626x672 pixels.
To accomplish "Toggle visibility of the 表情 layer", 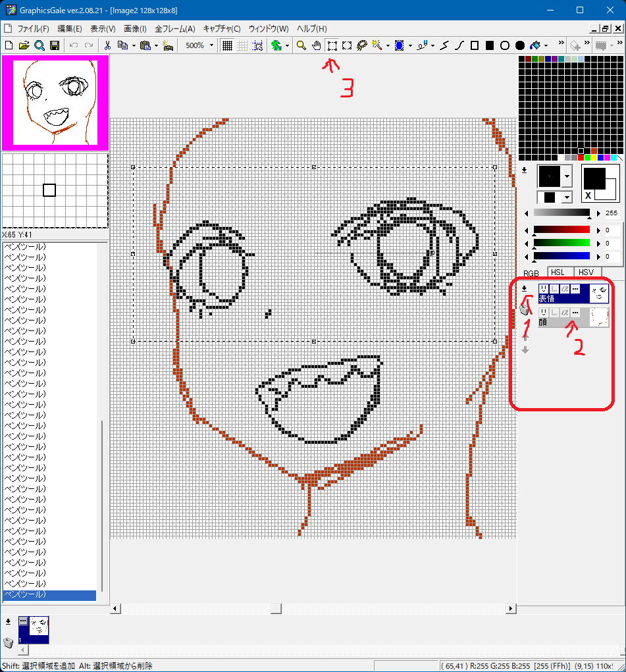I will coord(544,289).
